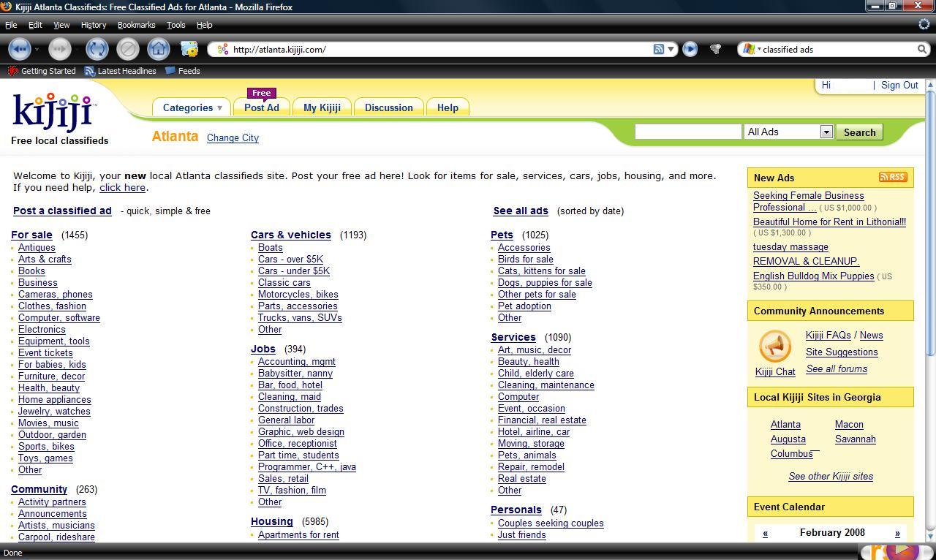Go to next month in Event Calendar
The width and height of the screenshot is (936, 560).
coord(897,533)
